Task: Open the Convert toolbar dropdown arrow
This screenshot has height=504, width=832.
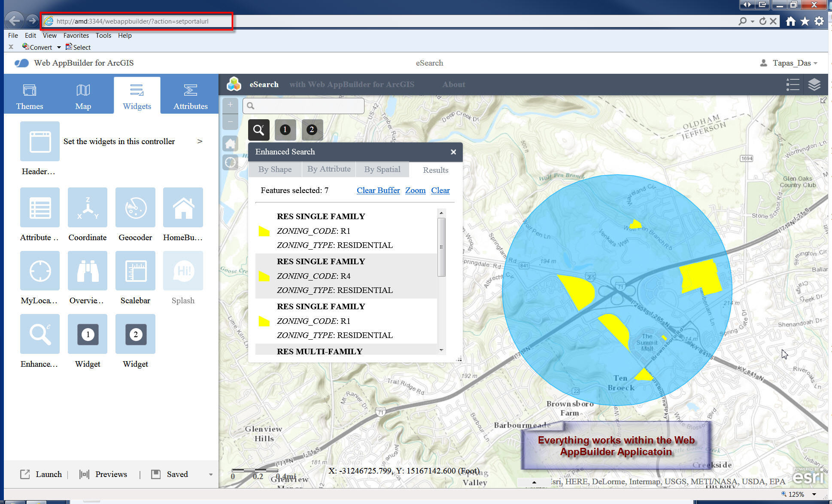Action: coord(59,47)
